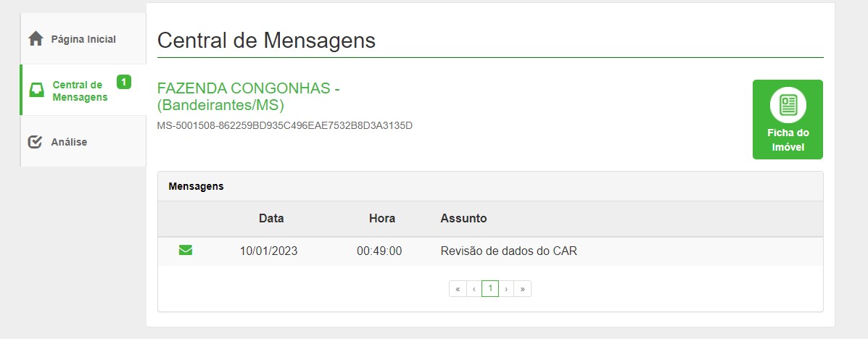Image resolution: width=868 pixels, height=339 pixels.
Task: Click the FAZENDA CONGONHAS property title
Action: point(249,96)
